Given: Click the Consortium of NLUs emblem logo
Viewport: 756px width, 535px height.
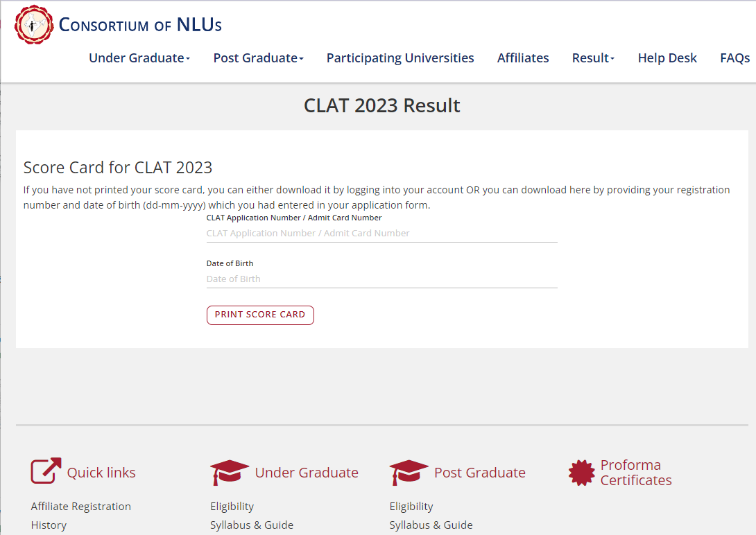Looking at the screenshot, I should click(34, 25).
